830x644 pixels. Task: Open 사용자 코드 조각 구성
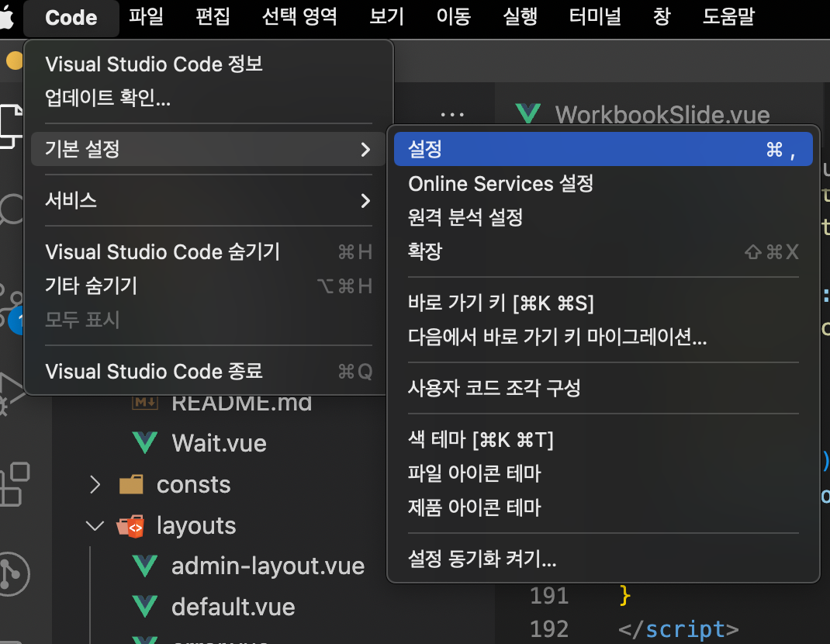tap(603, 388)
